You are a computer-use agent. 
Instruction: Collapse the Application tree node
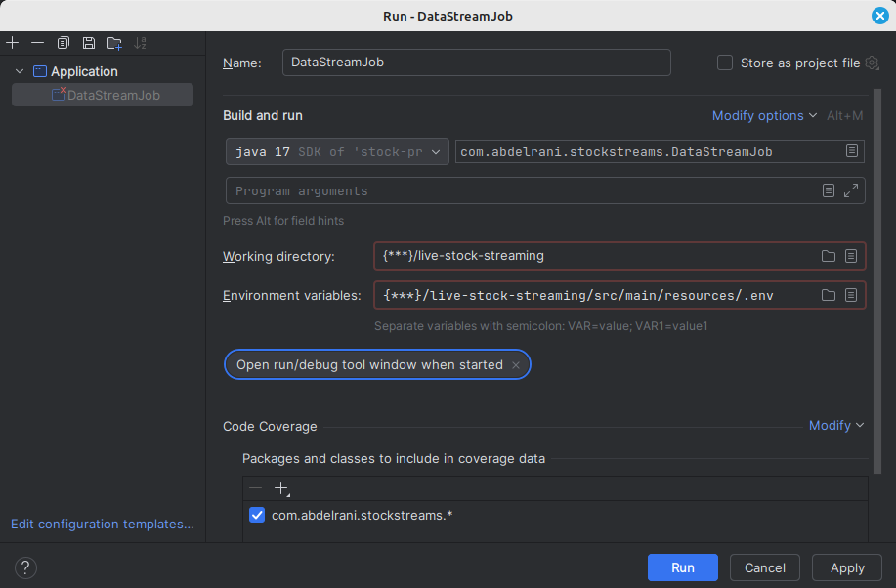20,71
